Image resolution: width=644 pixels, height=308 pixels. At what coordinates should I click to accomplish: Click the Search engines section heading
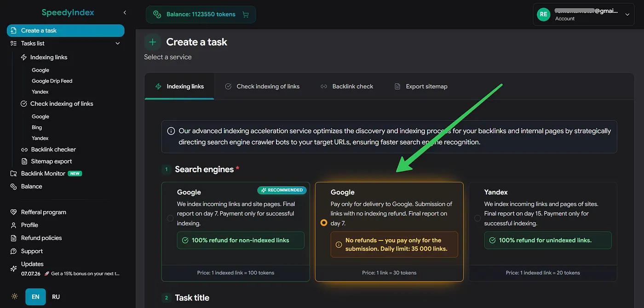(x=204, y=169)
